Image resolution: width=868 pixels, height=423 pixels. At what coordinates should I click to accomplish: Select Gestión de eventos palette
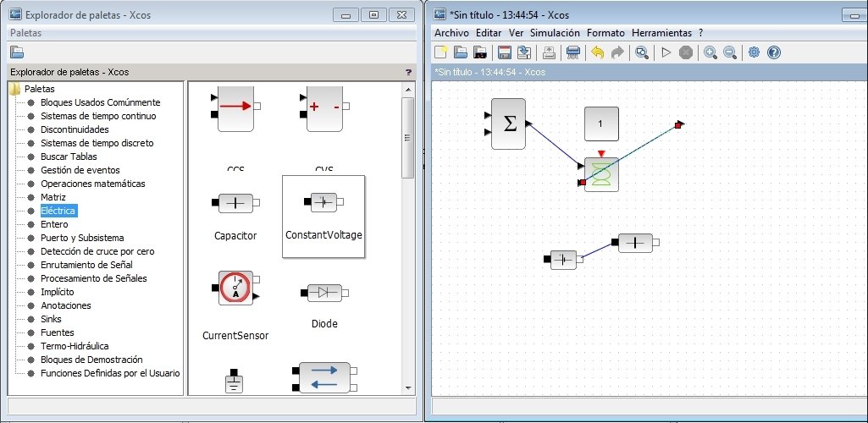80,170
